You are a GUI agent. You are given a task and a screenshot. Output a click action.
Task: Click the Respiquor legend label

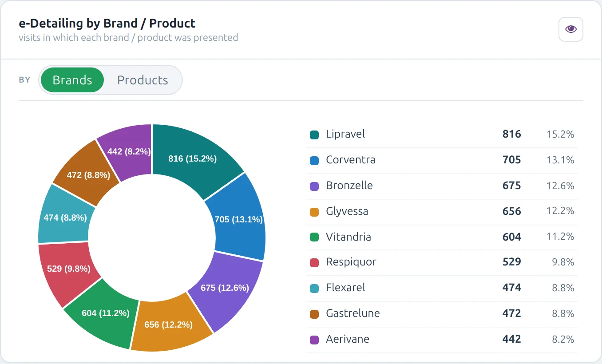[351, 262]
